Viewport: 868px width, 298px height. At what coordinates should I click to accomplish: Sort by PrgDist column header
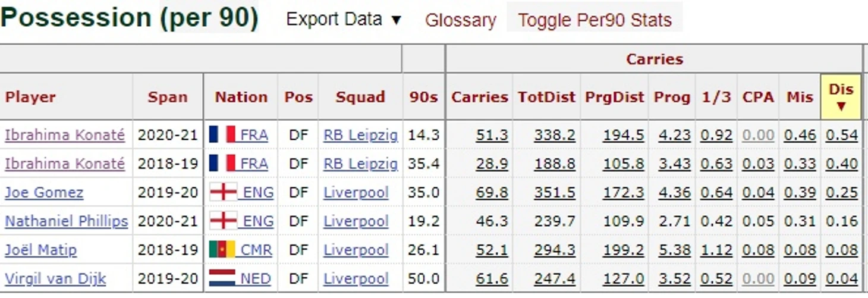615,97
